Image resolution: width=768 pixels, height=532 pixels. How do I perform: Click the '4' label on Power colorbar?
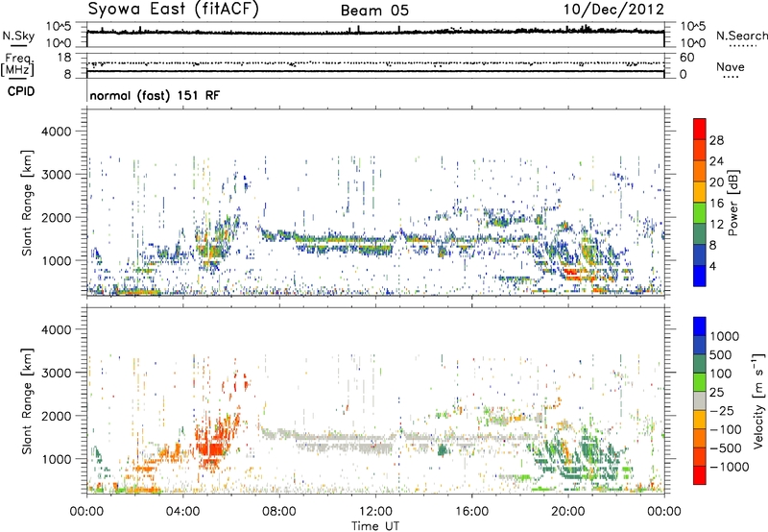(x=712, y=266)
